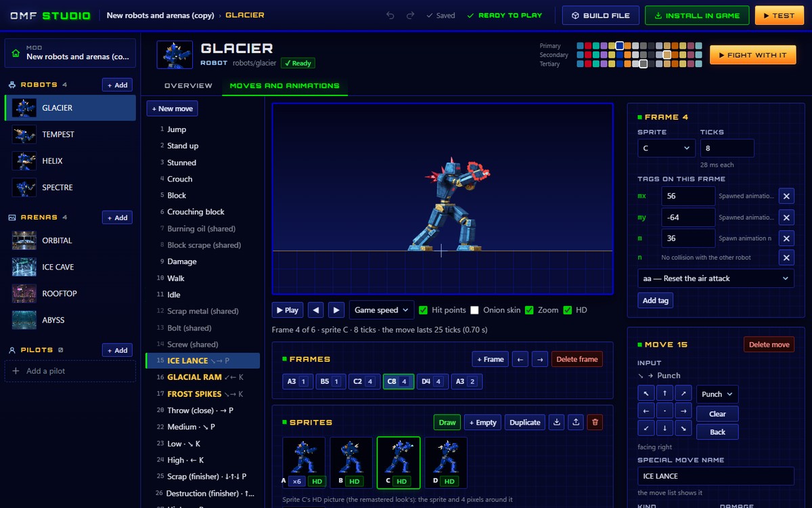The width and height of the screenshot is (812, 508).
Task: Select the Tempest robot in the sidebar
Action: pyautogui.click(x=70, y=134)
